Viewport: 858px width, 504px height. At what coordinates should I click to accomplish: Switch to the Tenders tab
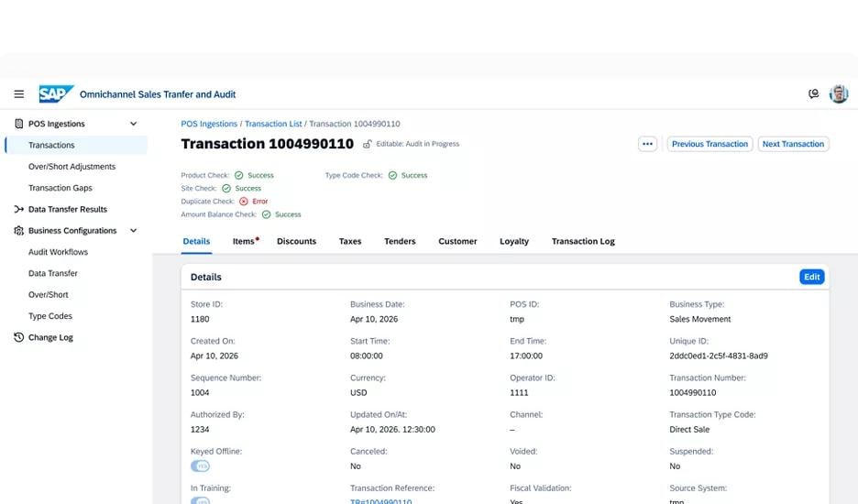(400, 241)
